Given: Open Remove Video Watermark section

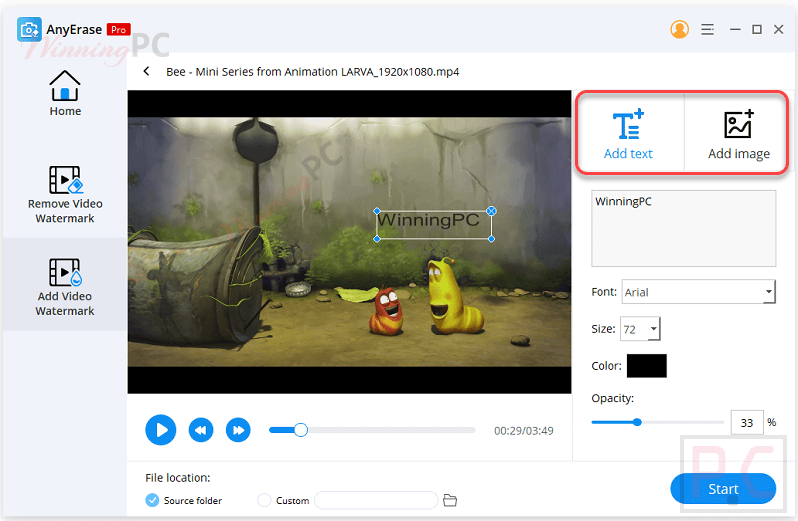Looking at the screenshot, I should pos(65,195).
